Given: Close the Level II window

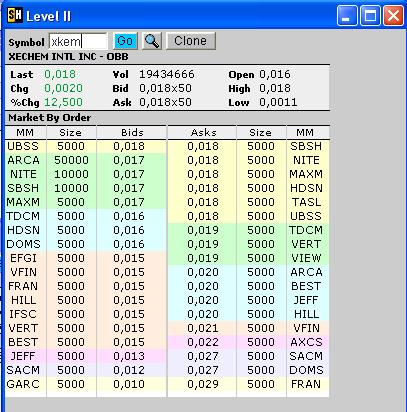Looking at the screenshot, I should click(393, 15).
